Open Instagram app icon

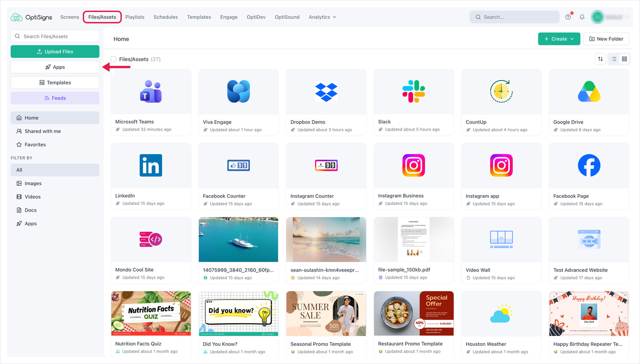point(501,165)
